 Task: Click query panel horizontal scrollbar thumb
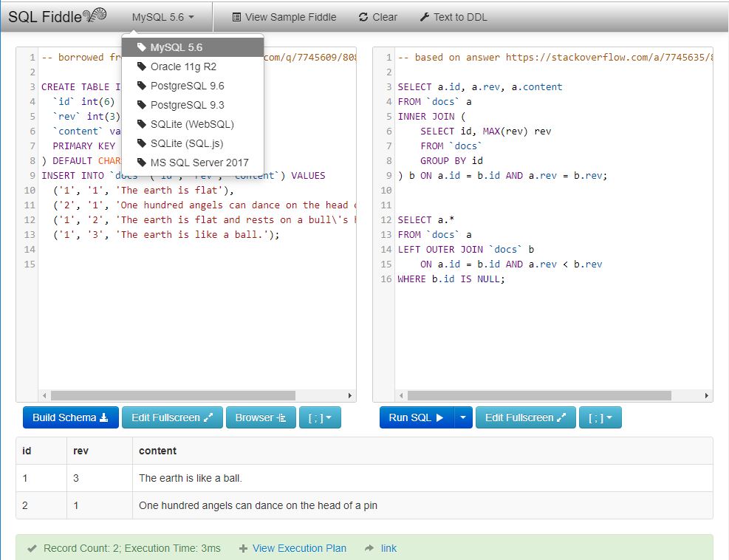point(539,395)
